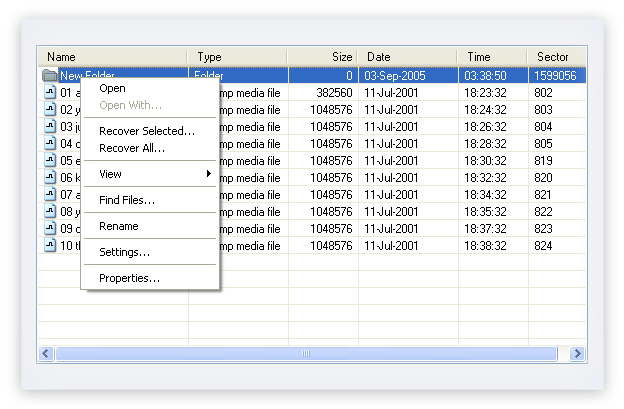Click sector value 1599056
The image size is (624, 409).
(x=555, y=76)
